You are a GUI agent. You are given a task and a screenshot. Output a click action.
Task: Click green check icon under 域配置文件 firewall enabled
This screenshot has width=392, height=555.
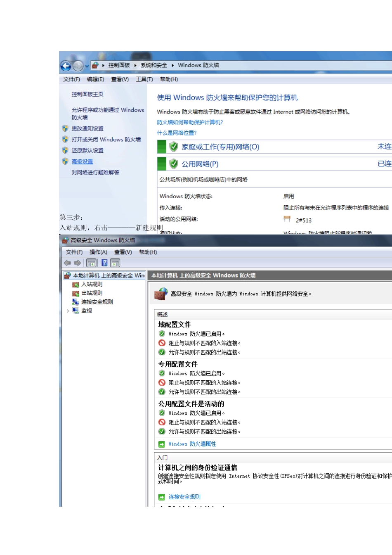[x=162, y=334]
